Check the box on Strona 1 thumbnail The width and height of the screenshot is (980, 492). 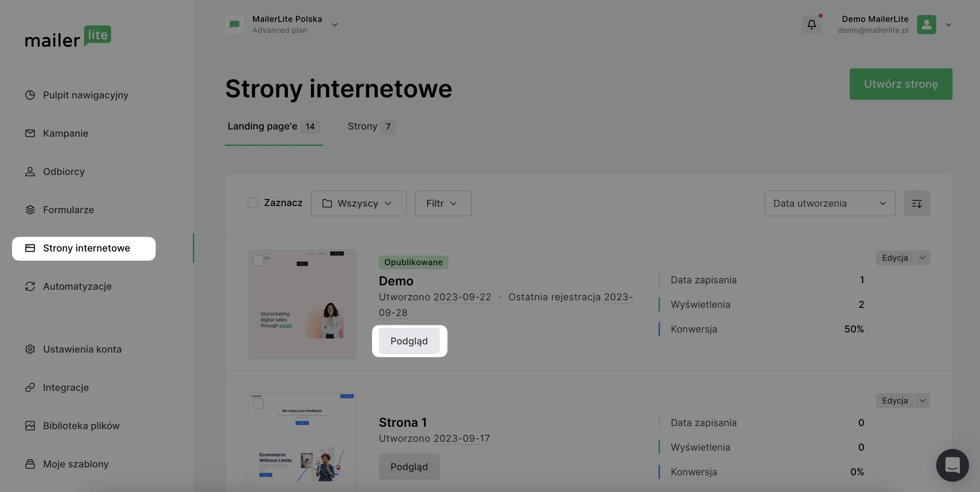click(x=258, y=404)
